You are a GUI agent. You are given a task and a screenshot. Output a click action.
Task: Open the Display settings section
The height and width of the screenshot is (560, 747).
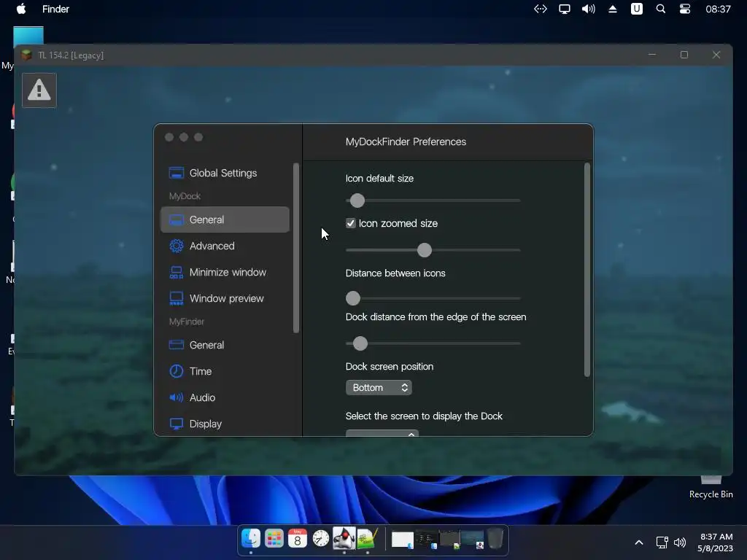click(225, 424)
